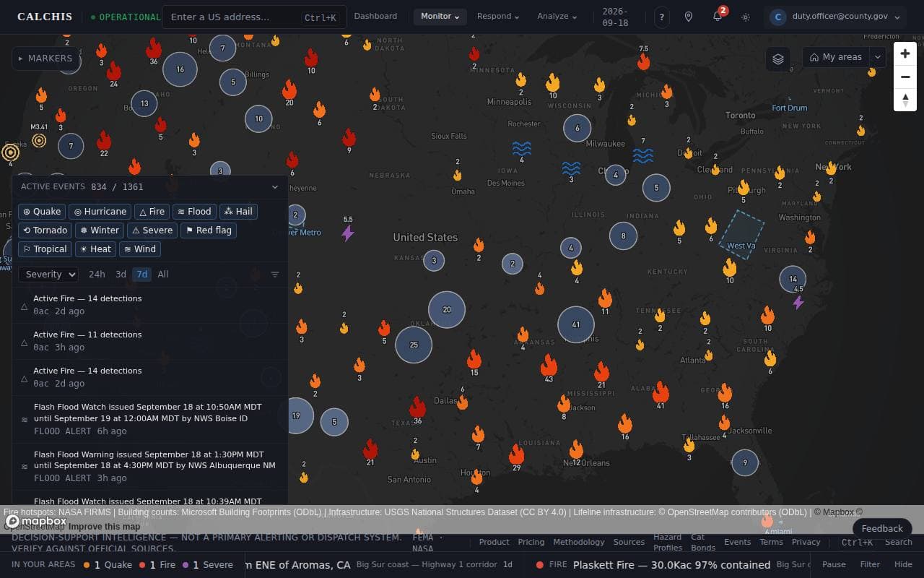Click the location pin icon in header
This screenshot has width=924, height=578.
689,17
